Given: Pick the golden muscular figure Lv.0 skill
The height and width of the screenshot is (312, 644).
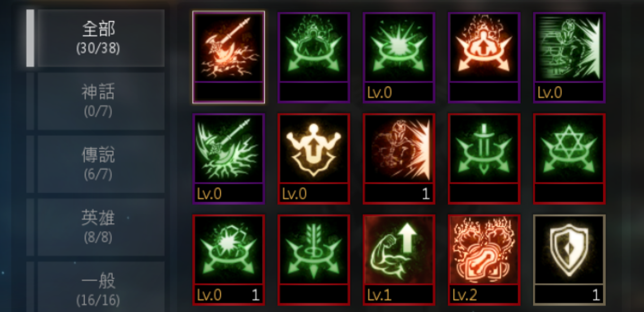Looking at the screenshot, I should 314,158.
